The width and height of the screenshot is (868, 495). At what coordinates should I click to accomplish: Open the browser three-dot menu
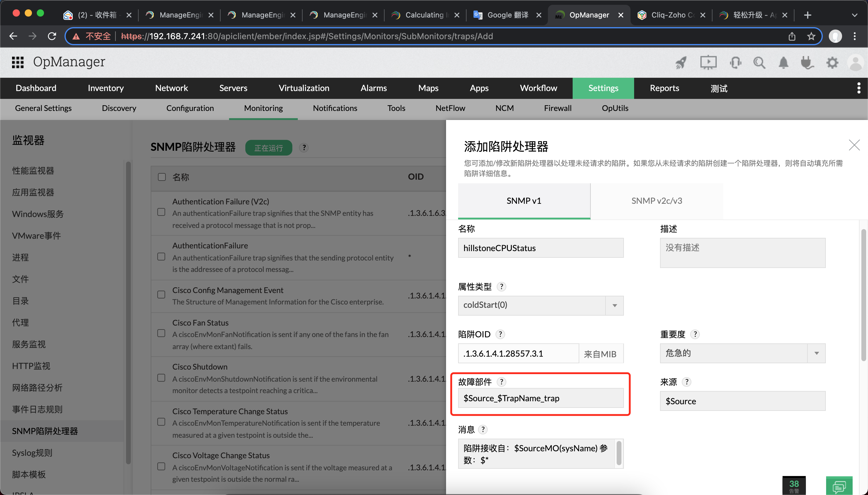[854, 36]
